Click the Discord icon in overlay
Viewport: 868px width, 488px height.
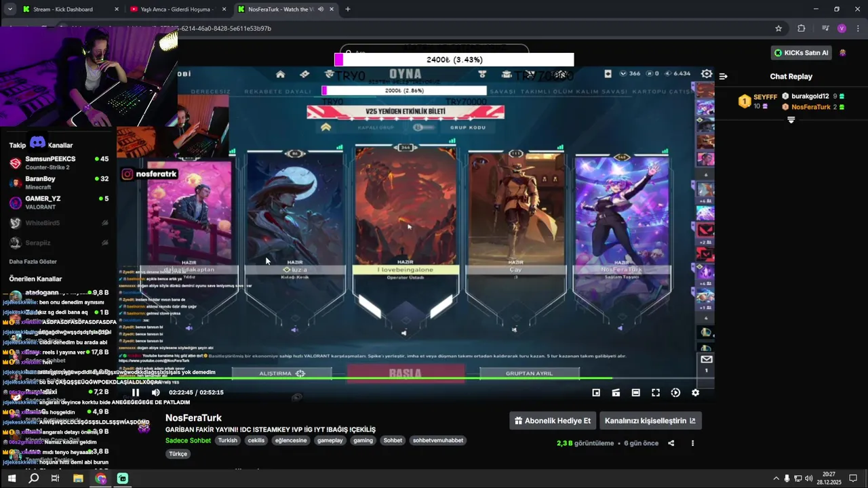(x=37, y=142)
